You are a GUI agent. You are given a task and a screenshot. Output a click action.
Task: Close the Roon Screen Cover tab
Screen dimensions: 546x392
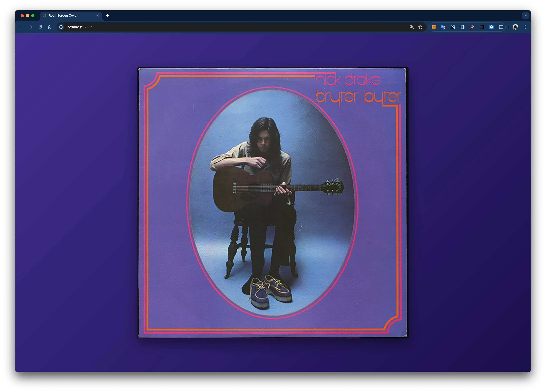(x=98, y=15)
